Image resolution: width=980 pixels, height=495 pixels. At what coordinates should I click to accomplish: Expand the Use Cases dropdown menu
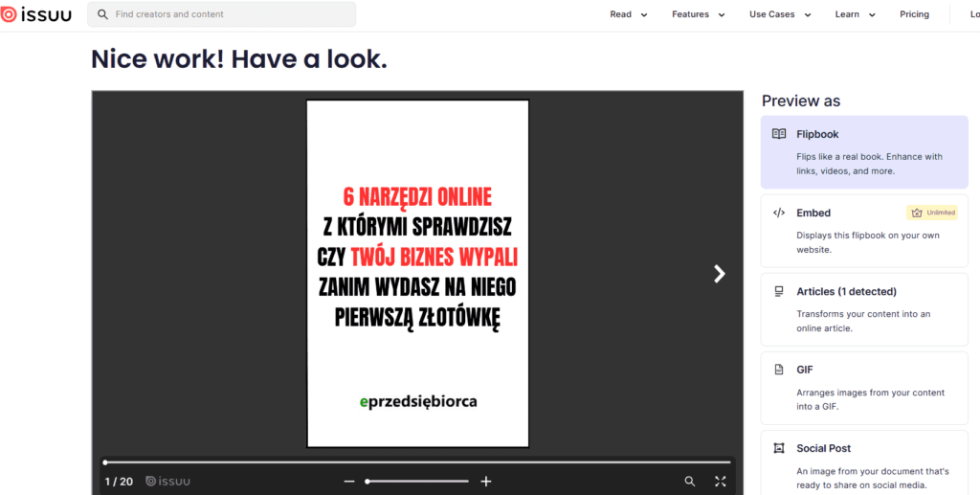779,14
